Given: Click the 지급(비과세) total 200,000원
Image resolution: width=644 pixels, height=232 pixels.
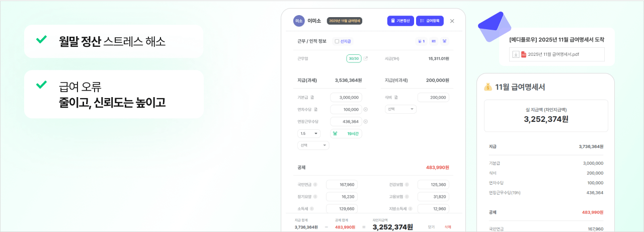Looking at the screenshot, I should [x=437, y=80].
